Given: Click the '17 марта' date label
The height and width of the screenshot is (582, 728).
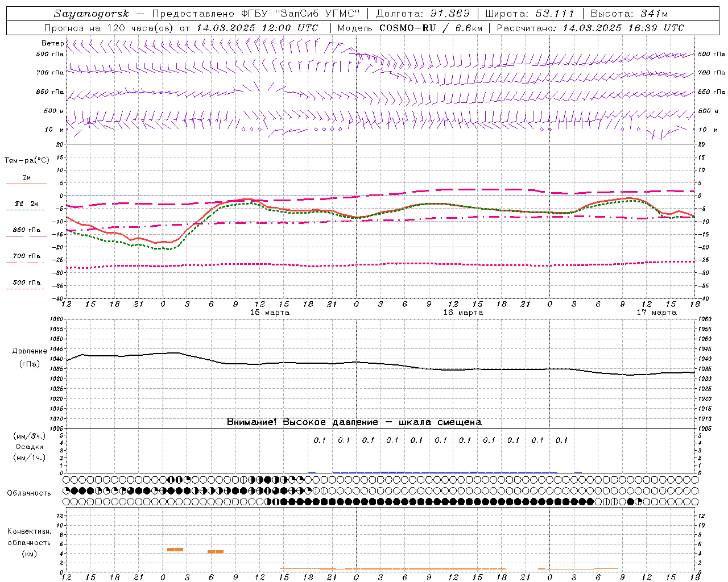Looking at the screenshot, I should (x=656, y=313).
